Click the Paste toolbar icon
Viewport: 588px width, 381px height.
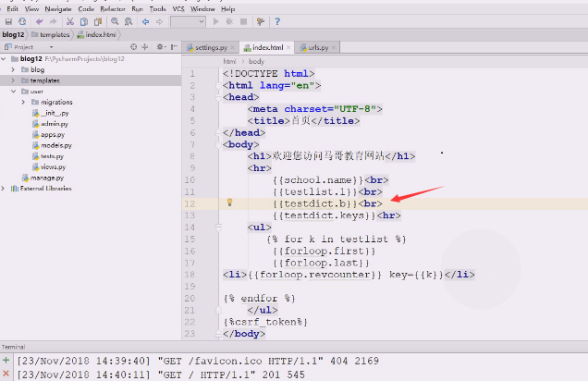pyautogui.click(x=98, y=22)
